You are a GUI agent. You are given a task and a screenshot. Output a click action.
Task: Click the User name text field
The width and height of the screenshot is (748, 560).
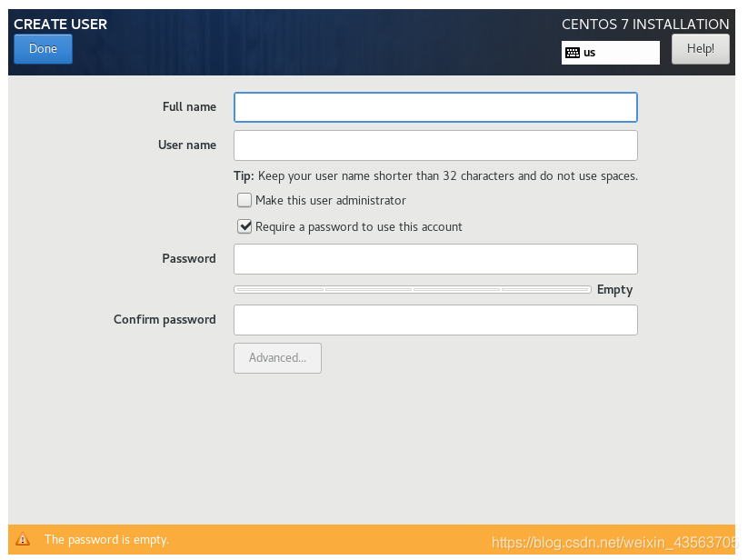(x=435, y=145)
